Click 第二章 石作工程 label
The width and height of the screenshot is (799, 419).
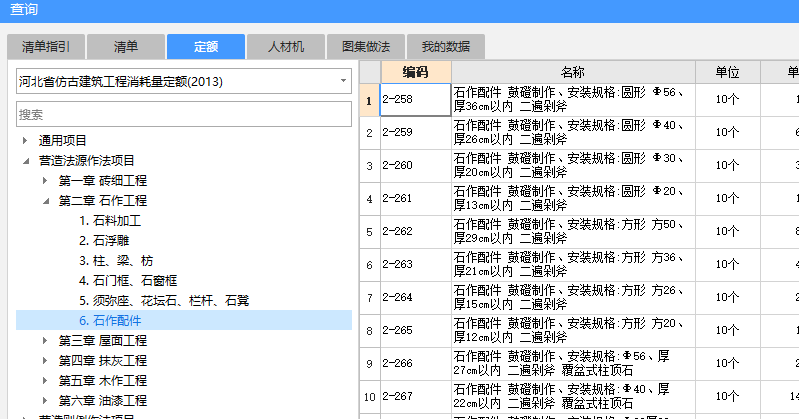coord(103,201)
